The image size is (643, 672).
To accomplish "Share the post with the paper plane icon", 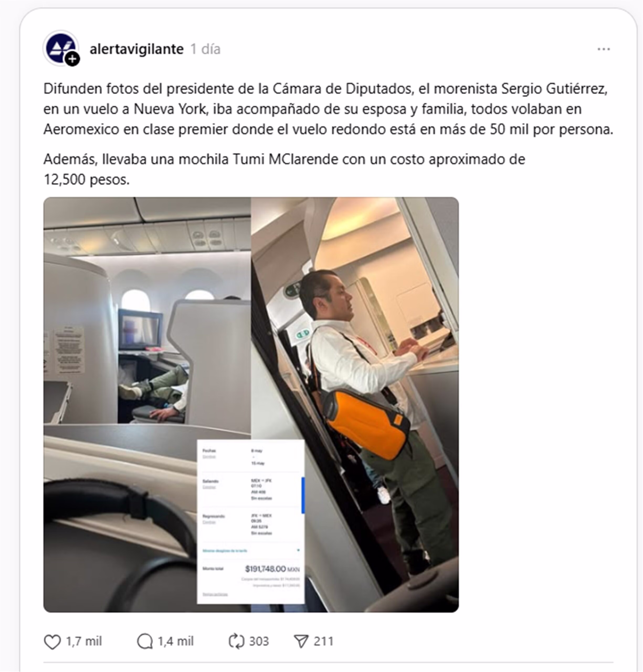I will click(301, 642).
